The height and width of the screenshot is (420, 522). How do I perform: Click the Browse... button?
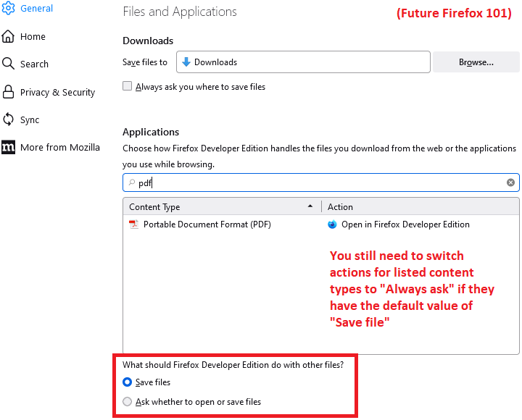coord(476,62)
